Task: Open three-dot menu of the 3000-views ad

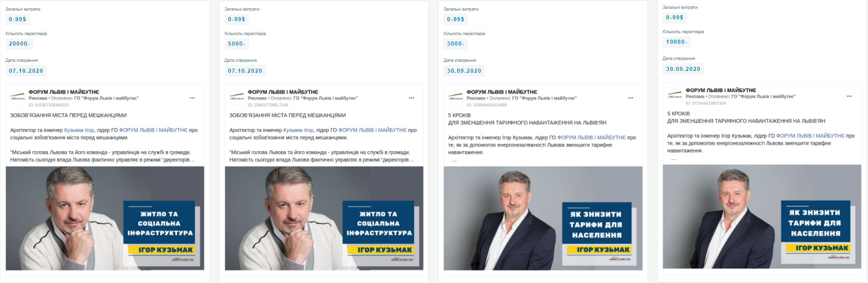Action: pyautogui.click(x=630, y=98)
